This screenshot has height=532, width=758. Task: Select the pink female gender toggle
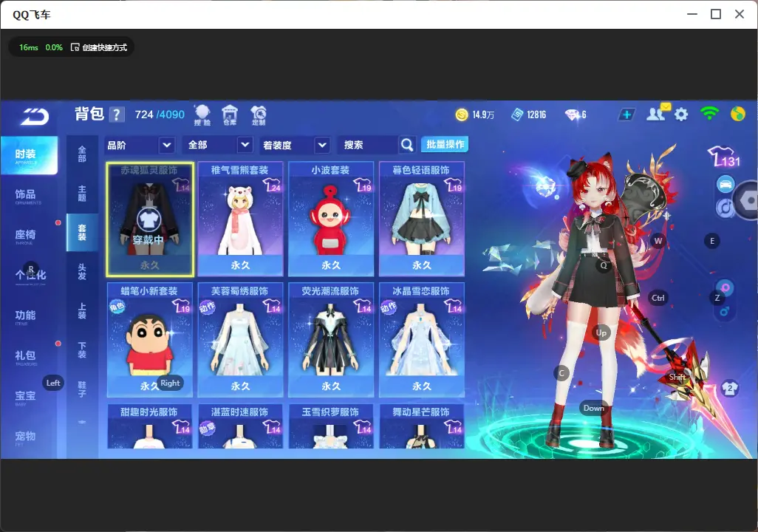coord(725,287)
